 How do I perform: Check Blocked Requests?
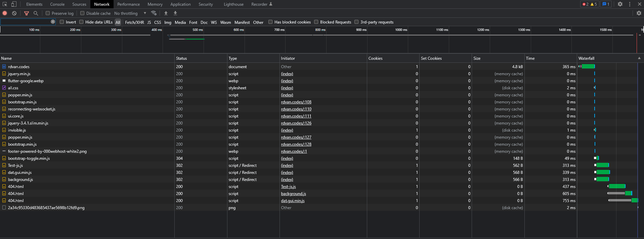(x=316, y=22)
